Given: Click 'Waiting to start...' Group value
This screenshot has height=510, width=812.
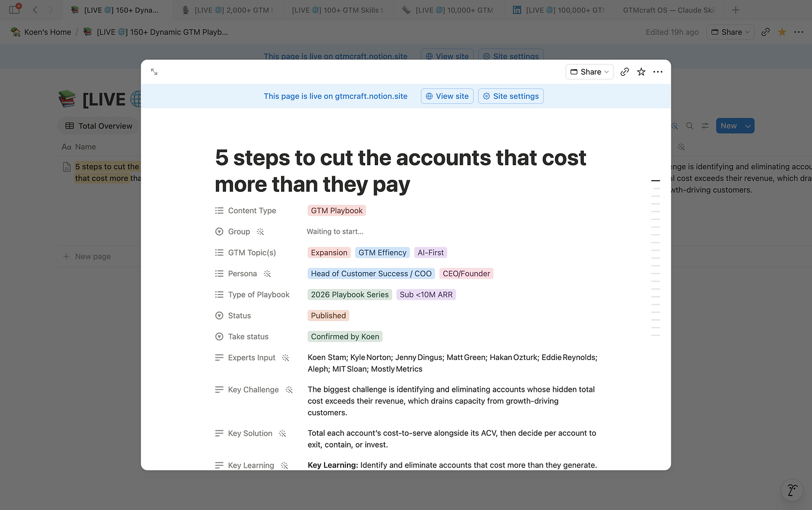Looking at the screenshot, I should [335, 232].
